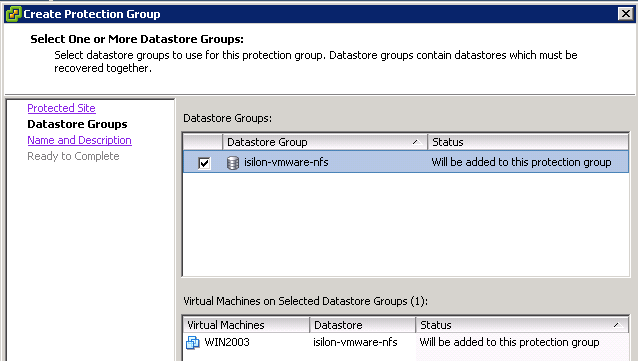Sort by Virtual Machines column header

click(x=246, y=325)
